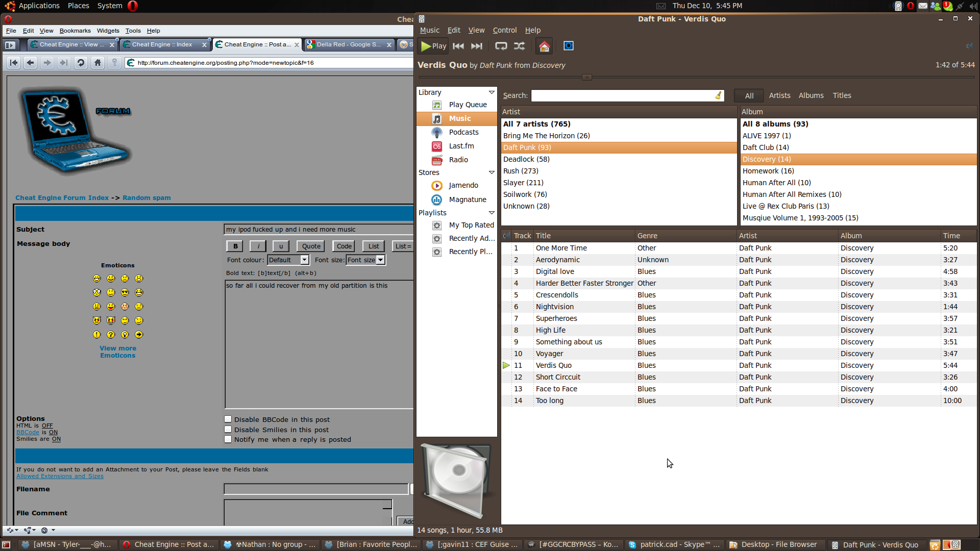Viewport: 980px width, 551px height.
Task: Toggle repeat mode in Rhythmbox
Action: point(501,46)
